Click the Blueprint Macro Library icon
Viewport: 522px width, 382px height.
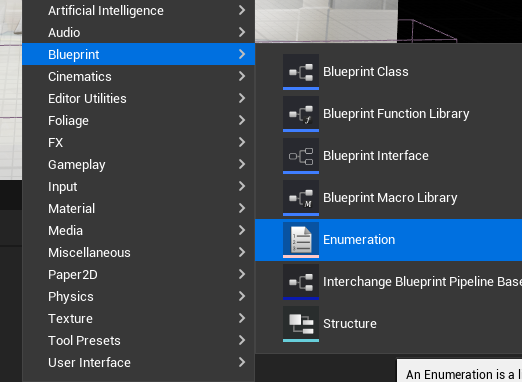tap(301, 198)
